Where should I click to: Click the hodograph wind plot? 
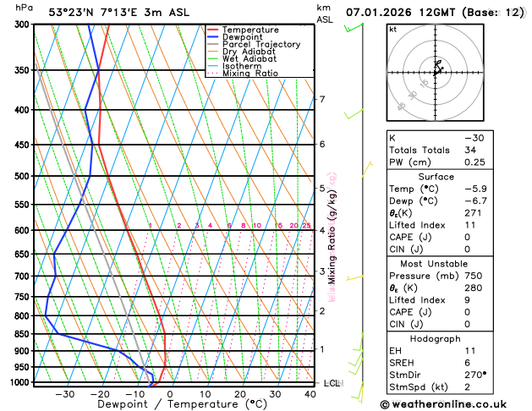(436, 73)
